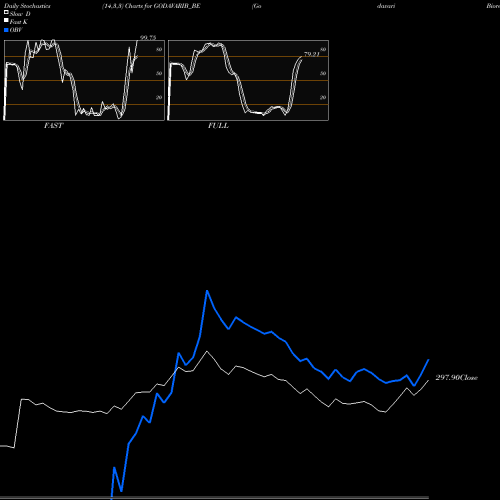Click the Slow D legend swatch
The image size is (500, 500).
[6, 12]
